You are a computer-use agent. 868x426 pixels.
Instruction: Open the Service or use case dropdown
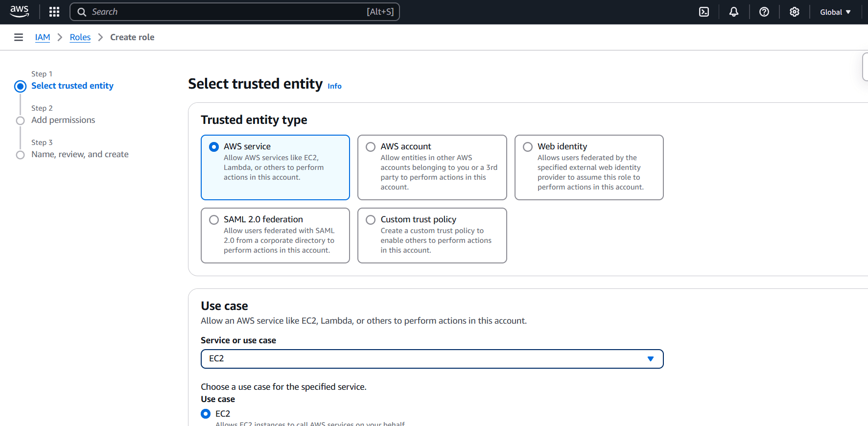click(x=432, y=359)
